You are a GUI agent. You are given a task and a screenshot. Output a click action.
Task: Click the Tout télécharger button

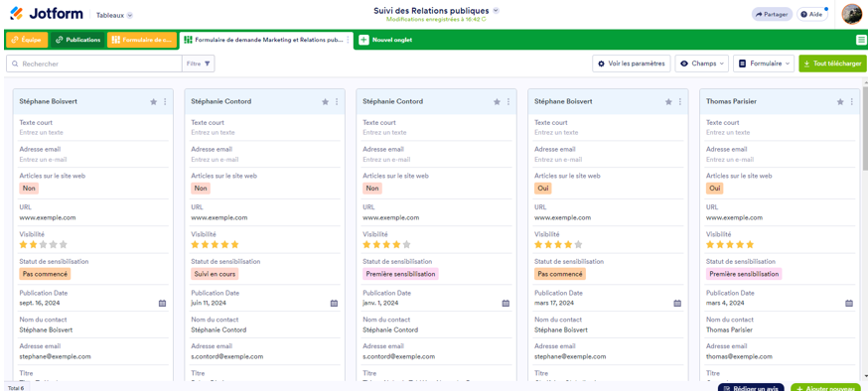pyautogui.click(x=832, y=64)
